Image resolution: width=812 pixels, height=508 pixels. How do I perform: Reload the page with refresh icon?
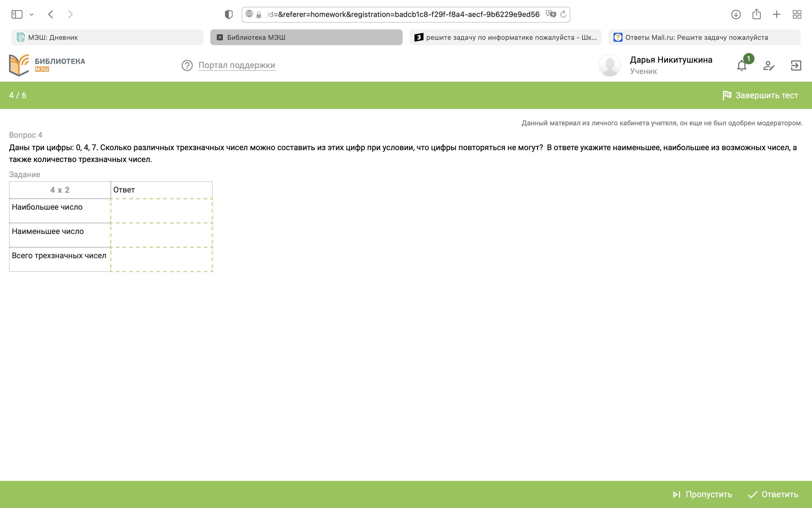pyautogui.click(x=563, y=14)
